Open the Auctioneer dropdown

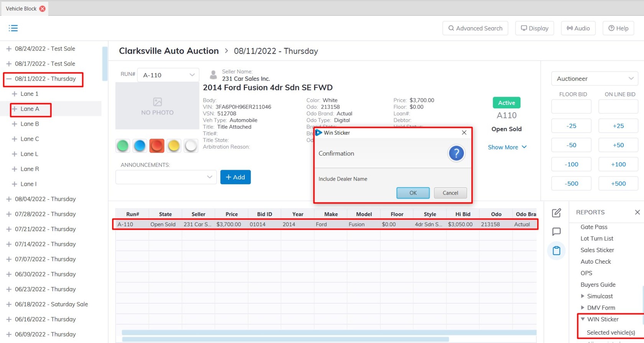595,79
